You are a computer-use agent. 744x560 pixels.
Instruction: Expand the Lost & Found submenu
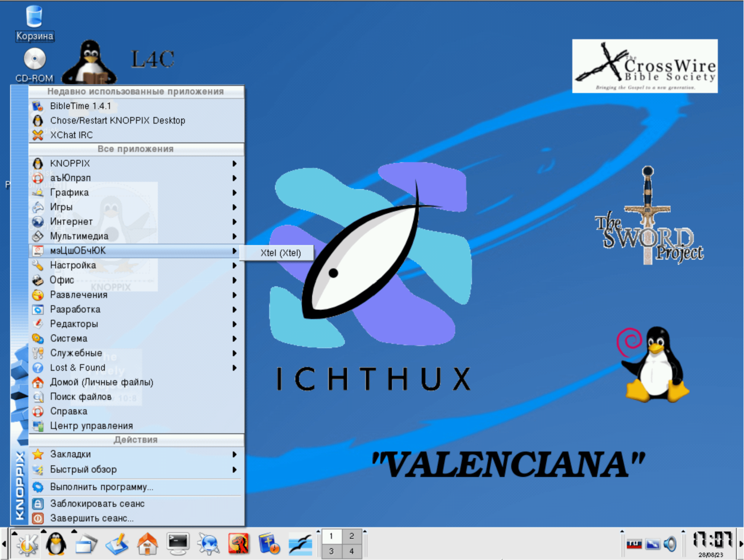tap(136, 368)
